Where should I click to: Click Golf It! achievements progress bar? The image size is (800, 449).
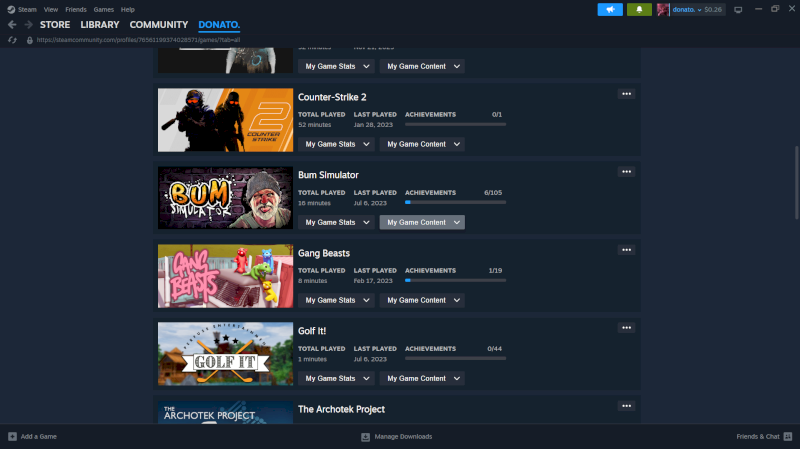coord(456,358)
